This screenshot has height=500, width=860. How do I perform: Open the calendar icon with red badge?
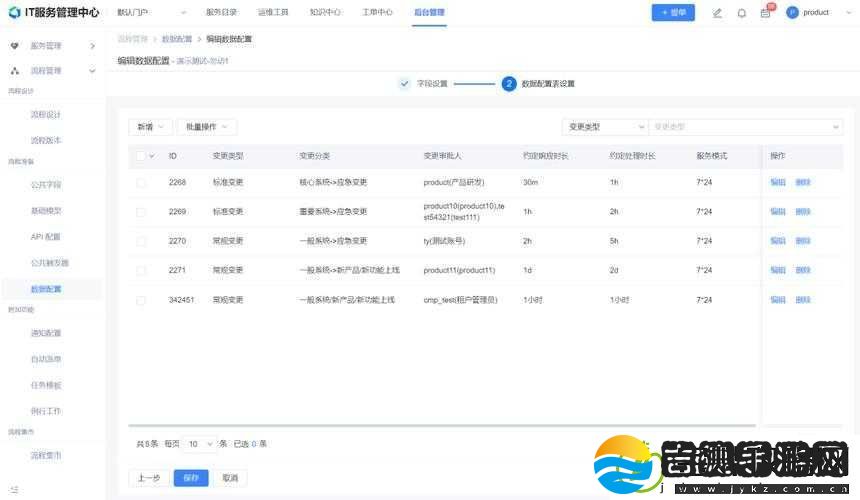point(766,13)
